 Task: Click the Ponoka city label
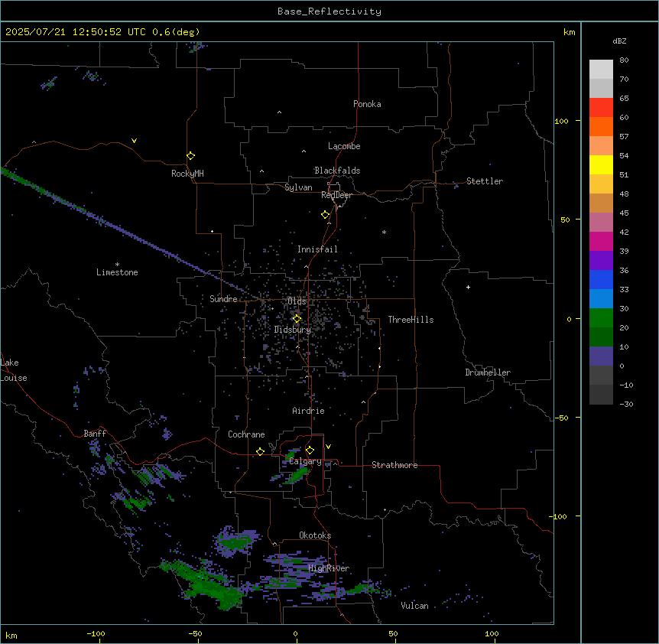(367, 104)
